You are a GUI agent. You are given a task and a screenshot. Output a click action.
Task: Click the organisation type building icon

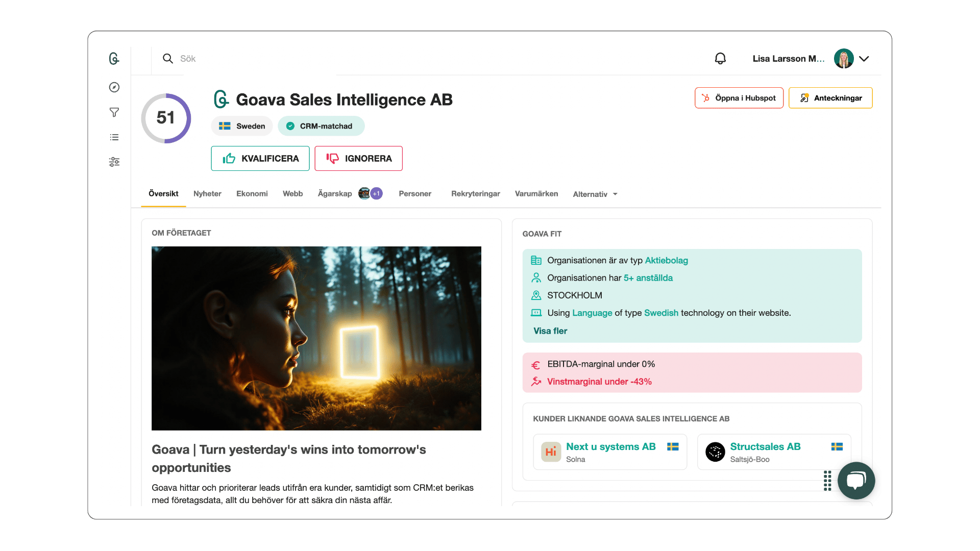click(536, 261)
